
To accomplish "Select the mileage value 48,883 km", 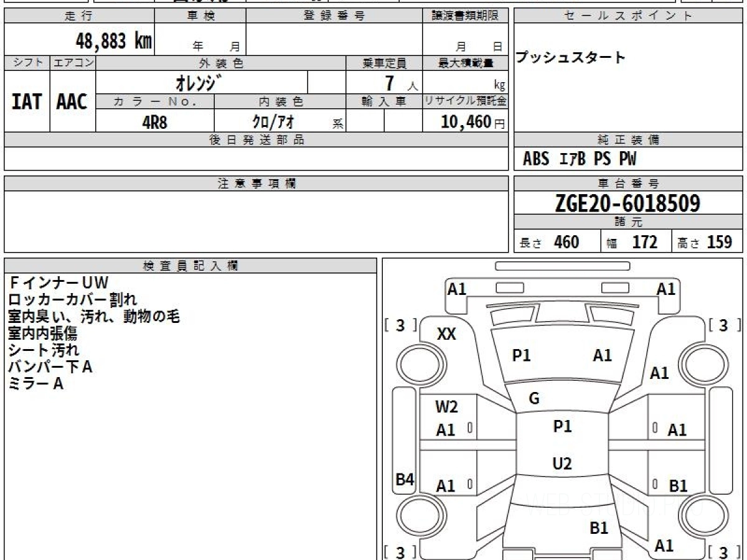I will [x=113, y=41].
